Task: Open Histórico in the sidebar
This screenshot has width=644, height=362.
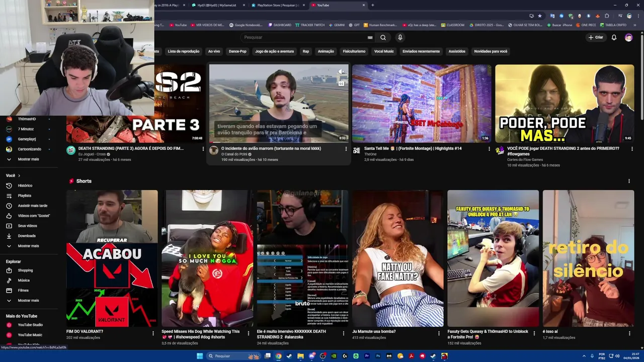Action: (x=25, y=186)
